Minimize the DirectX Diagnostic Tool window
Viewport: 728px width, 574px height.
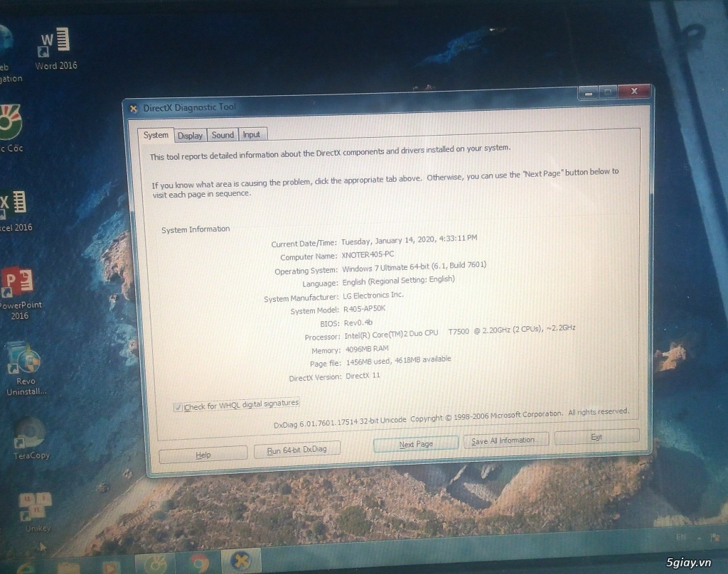click(x=588, y=93)
